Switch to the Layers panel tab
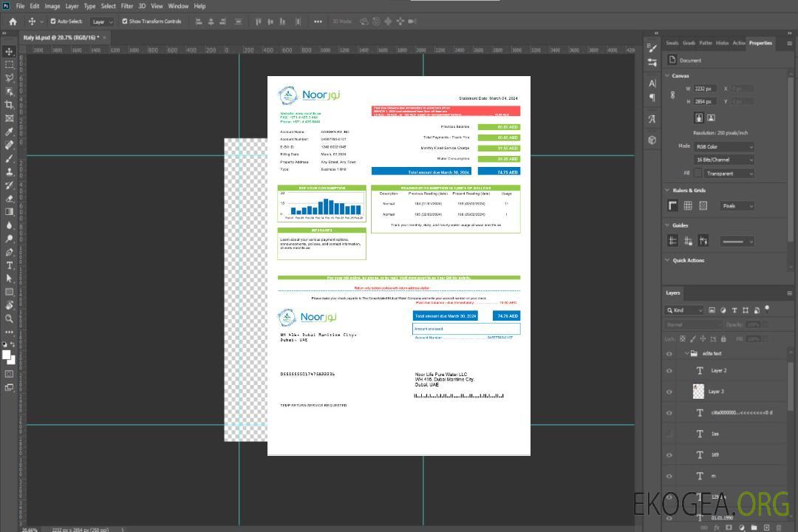The height and width of the screenshot is (532, 798). click(x=673, y=293)
